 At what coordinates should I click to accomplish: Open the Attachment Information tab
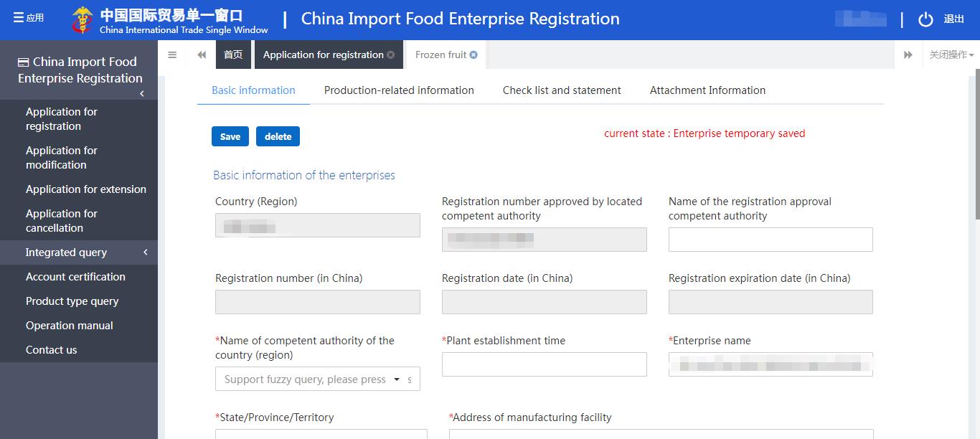(707, 90)
